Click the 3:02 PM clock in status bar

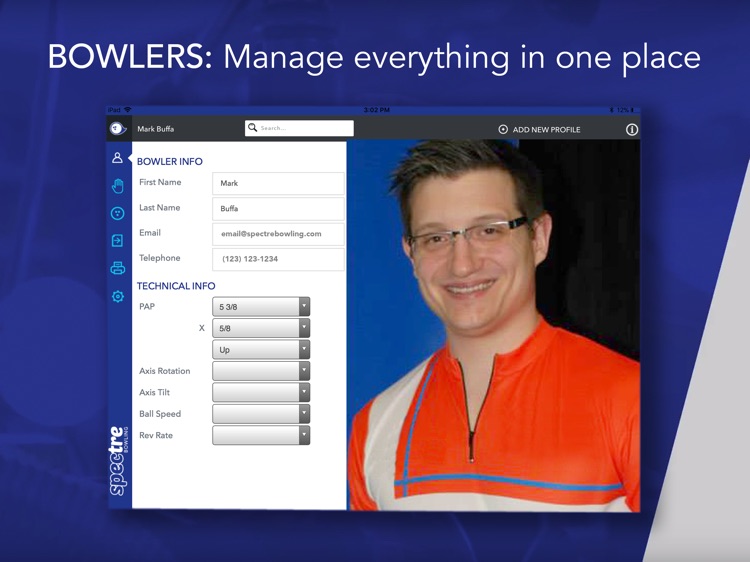click(x=376, y=110)
